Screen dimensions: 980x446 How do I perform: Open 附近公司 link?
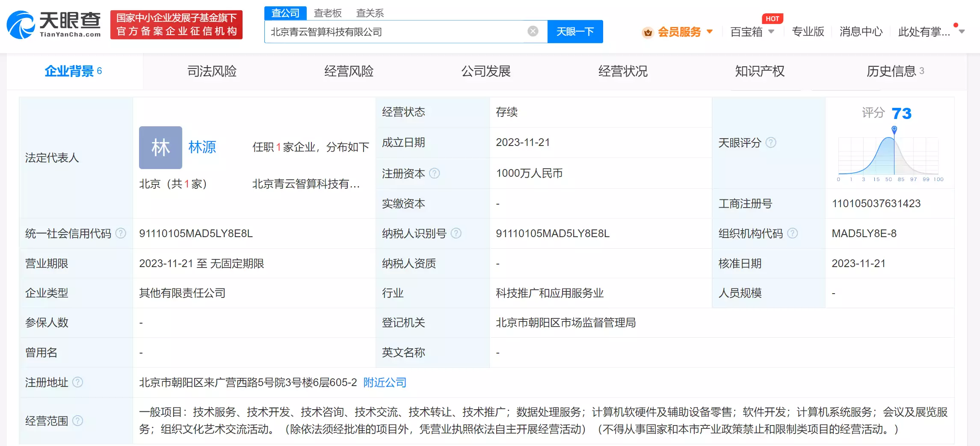(x=385, y=382)
